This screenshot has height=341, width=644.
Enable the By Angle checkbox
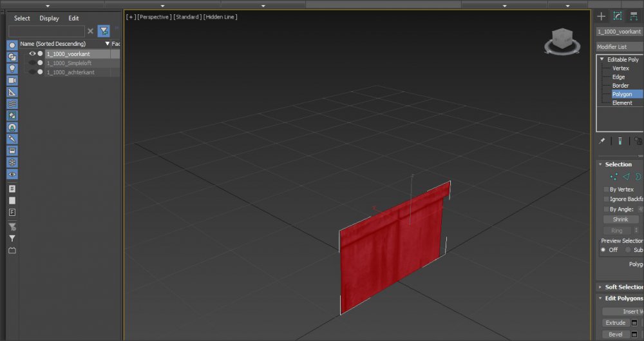click(x=606, y=209)
